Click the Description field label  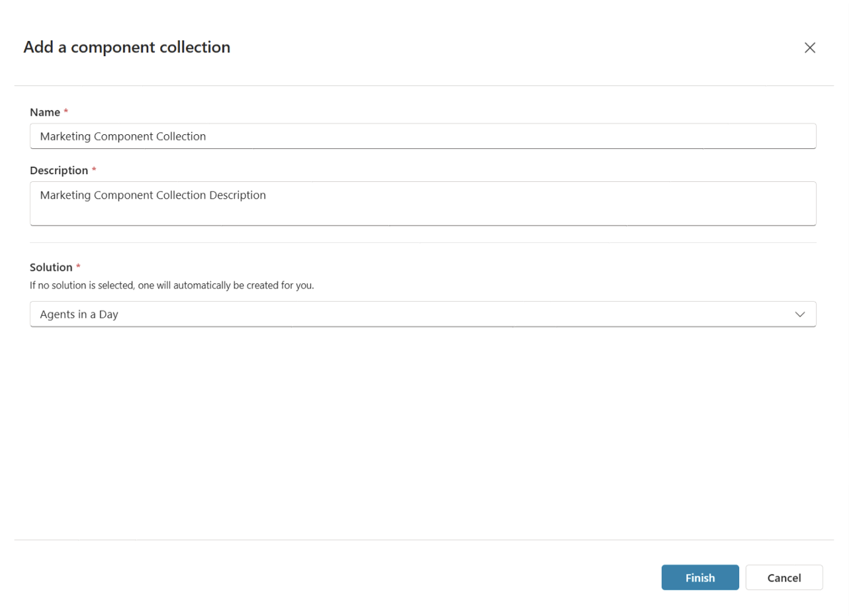point(59,171)
